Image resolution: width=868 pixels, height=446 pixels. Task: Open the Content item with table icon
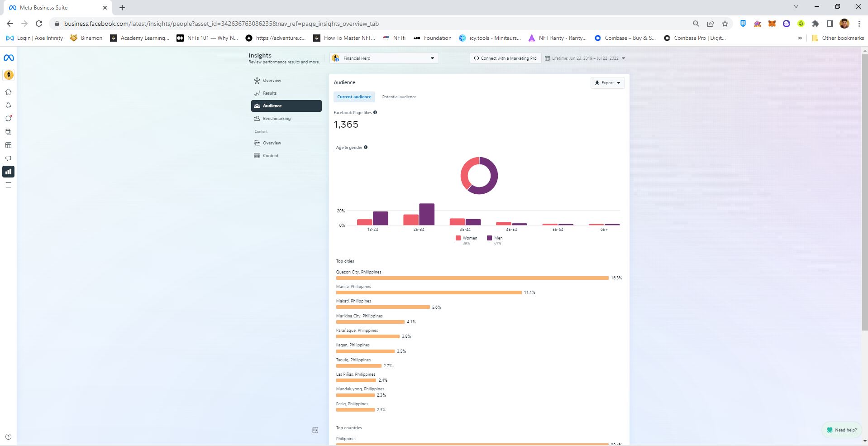286,156
